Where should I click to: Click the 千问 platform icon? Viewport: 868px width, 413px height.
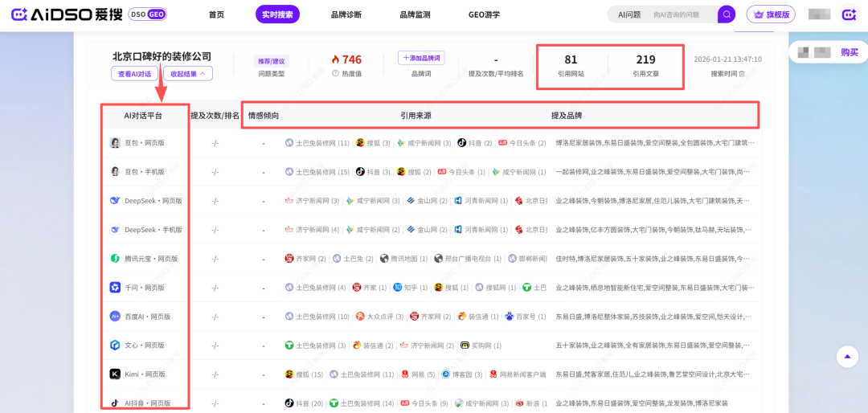(x=115, y=288)
